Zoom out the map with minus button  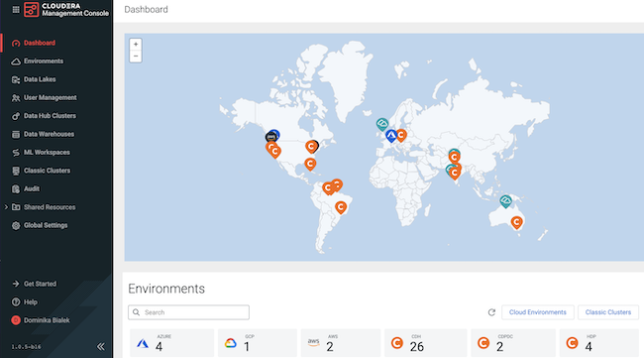coord(136,56)
